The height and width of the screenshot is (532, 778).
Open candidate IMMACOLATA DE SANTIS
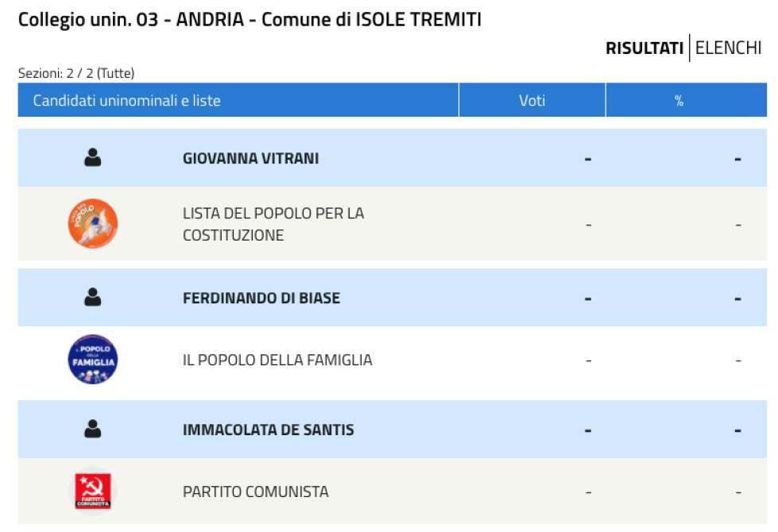pos(269,430)
